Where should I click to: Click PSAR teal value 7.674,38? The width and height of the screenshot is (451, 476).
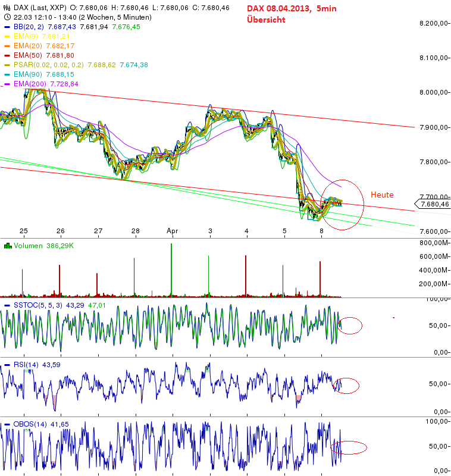(x=134, y=65)
